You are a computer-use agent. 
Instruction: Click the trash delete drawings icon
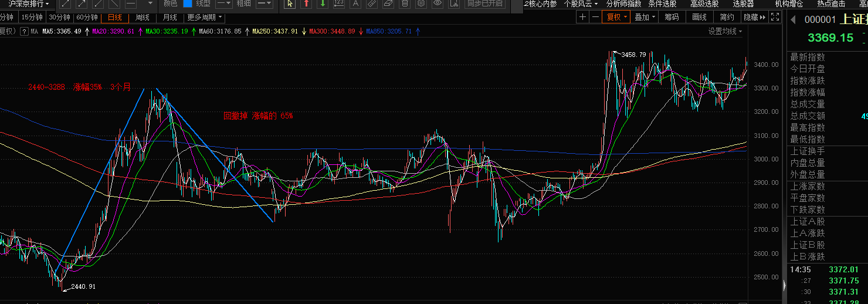(405, 4)
